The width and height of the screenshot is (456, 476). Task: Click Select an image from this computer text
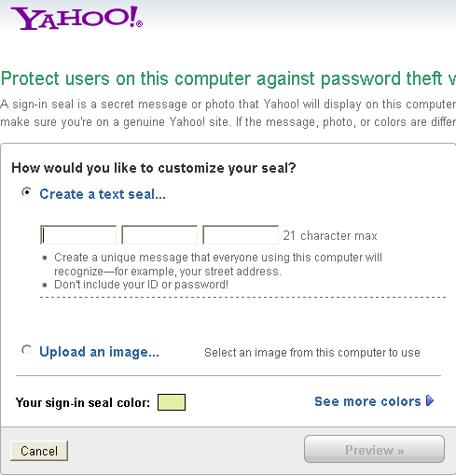pos(312,353)
